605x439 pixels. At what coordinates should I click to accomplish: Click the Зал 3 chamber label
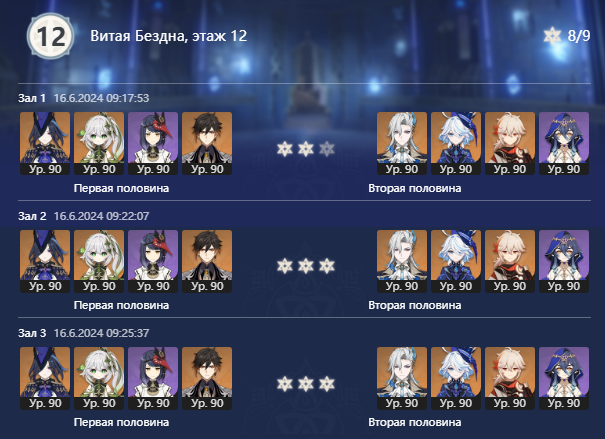click(32, 333)
